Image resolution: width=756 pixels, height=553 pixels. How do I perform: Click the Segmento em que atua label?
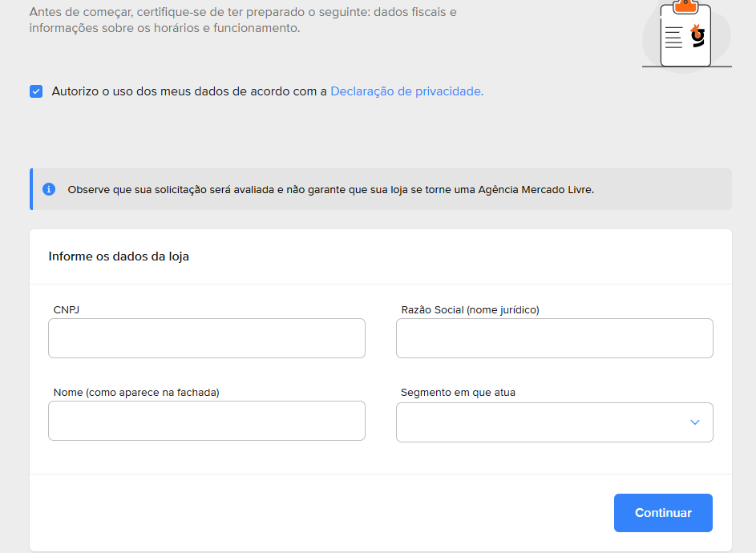click(x=458, y=392)
